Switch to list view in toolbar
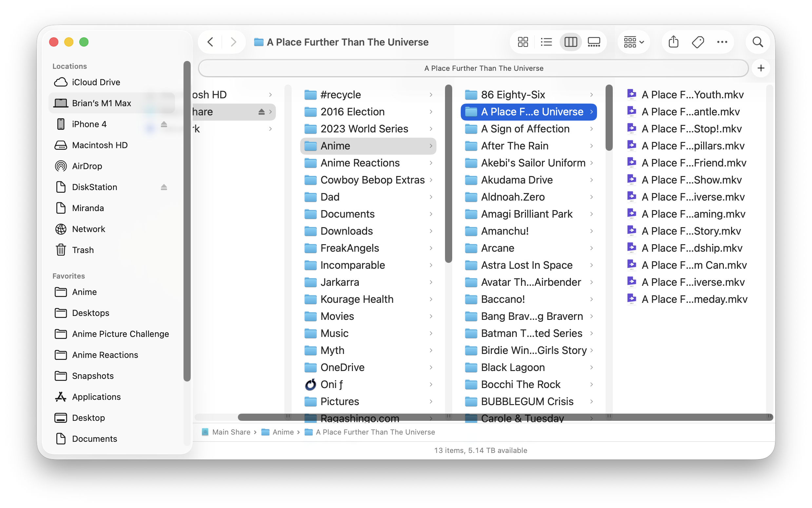 coord(546,42)
